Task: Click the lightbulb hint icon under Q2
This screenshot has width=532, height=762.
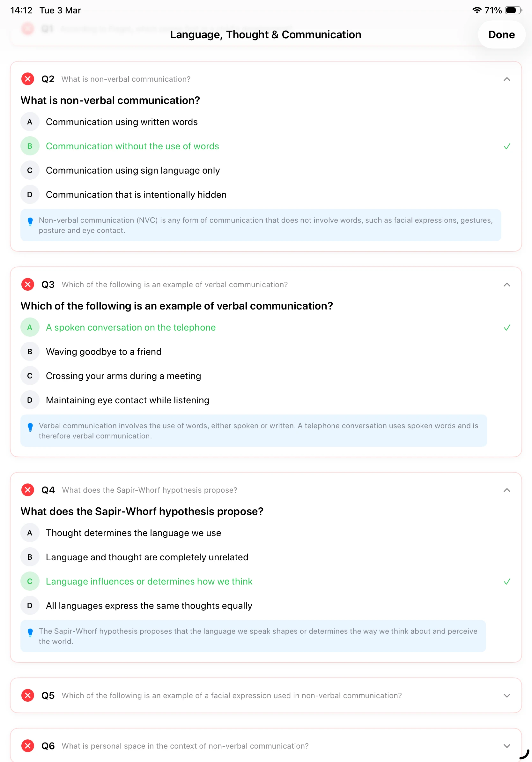Action: coord(30,222)
